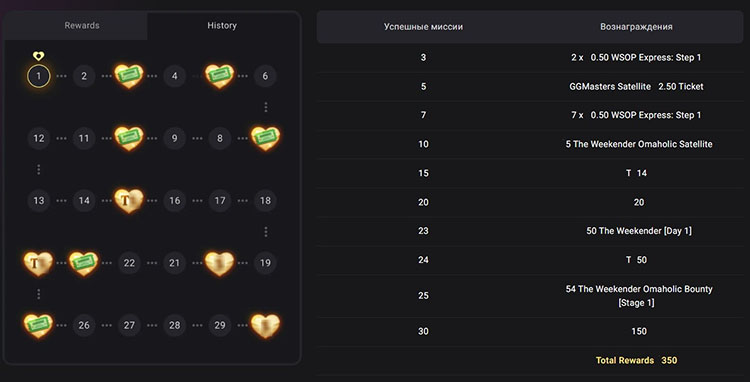Select mission 18 circle
Viewport: 750px width, 382px height.
(x=265, y=201)
